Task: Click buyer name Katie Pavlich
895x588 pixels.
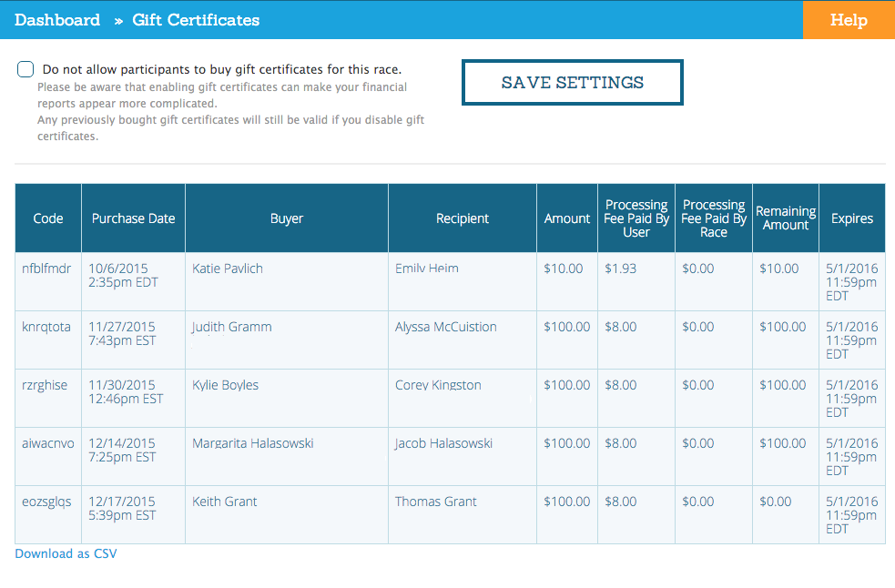Action: pos(226,268)
